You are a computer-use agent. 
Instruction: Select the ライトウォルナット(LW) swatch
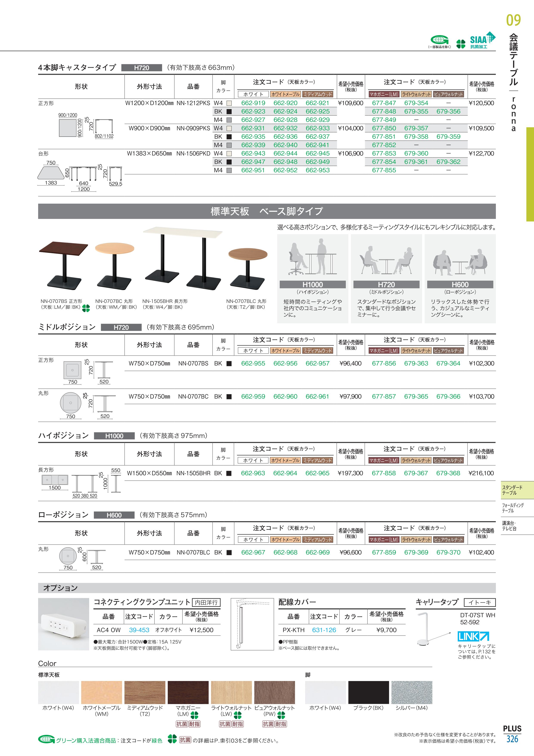pos(231,692)
